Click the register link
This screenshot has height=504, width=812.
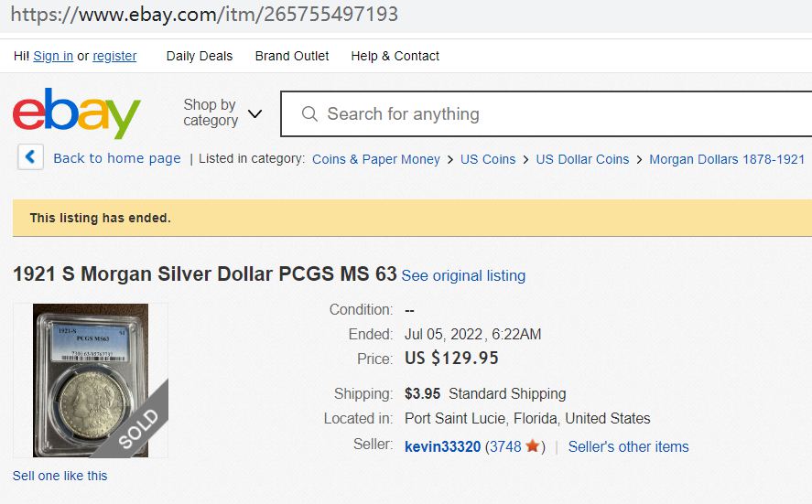114,56
